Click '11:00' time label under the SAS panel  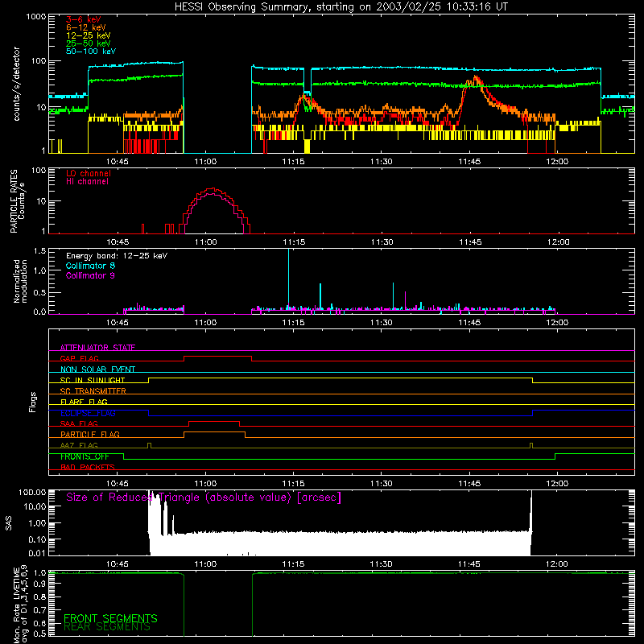tap(205, 564)
